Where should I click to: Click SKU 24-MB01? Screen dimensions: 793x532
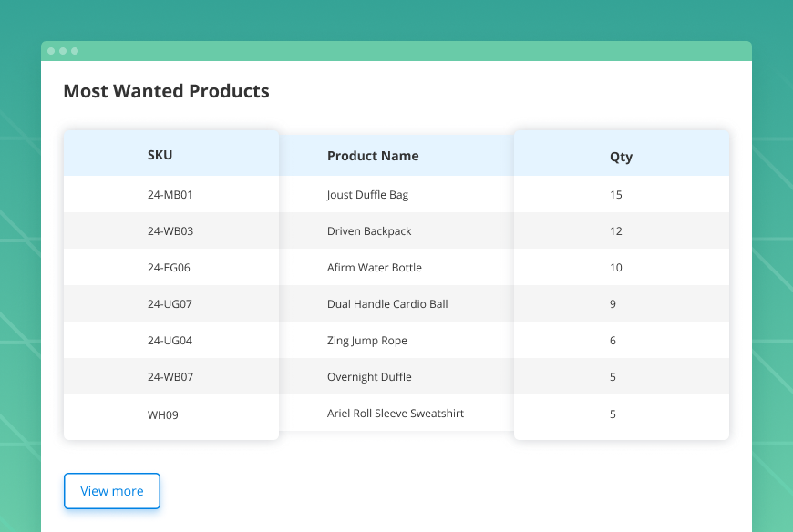(170, 194)
